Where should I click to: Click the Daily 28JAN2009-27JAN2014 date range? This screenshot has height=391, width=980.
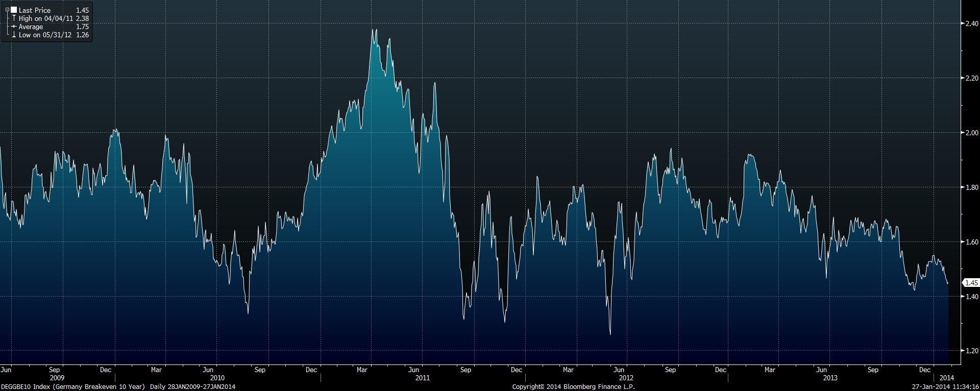tap(192, 387)
